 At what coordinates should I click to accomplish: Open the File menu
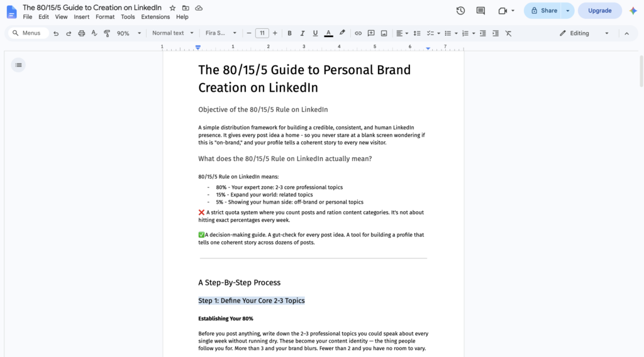pyautogui.click(x=28, y=17)
